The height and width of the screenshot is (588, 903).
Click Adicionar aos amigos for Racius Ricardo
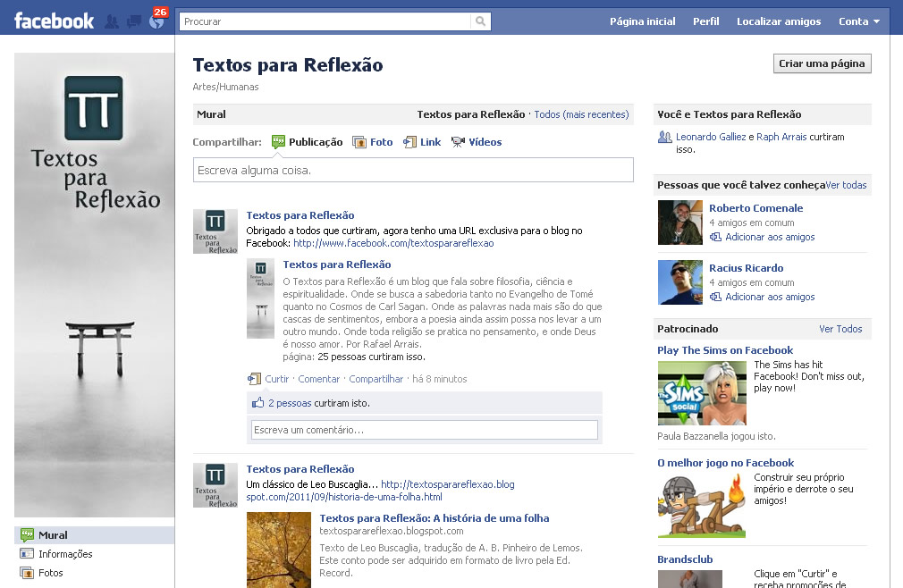coord(770,297)
